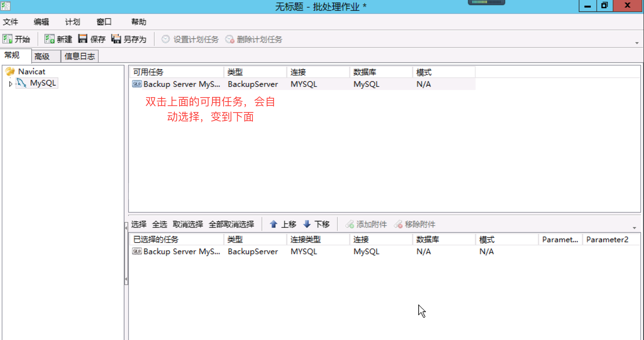The height and width of the screenshot is (340, 644).
Task: Click the Remove Attachment (移除附件) icon
Action: tap(398, 224)
